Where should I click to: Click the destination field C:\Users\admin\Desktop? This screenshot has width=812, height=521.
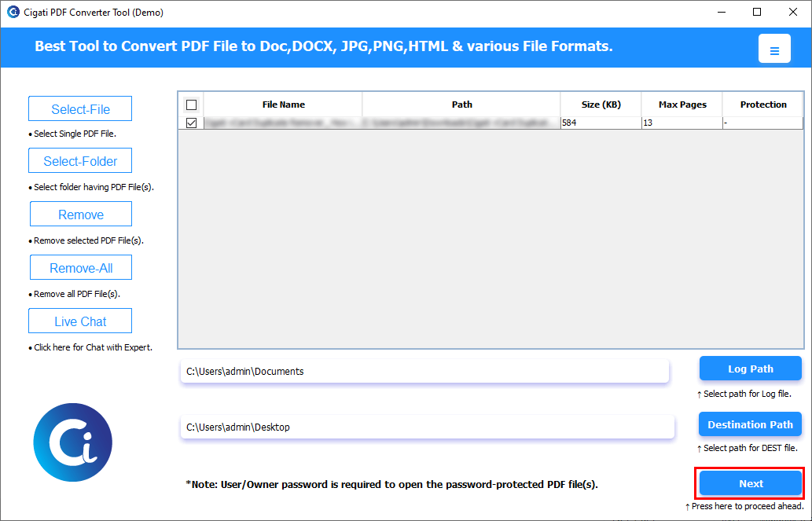pos(428,427)
